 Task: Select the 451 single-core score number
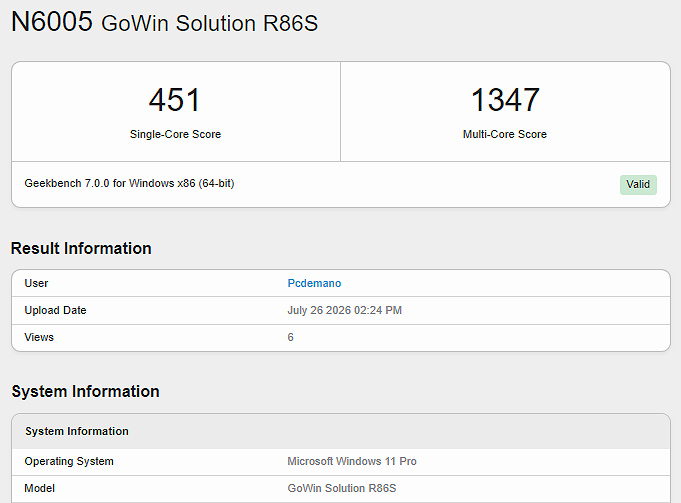pyautogui.click(x=175, y=100)
